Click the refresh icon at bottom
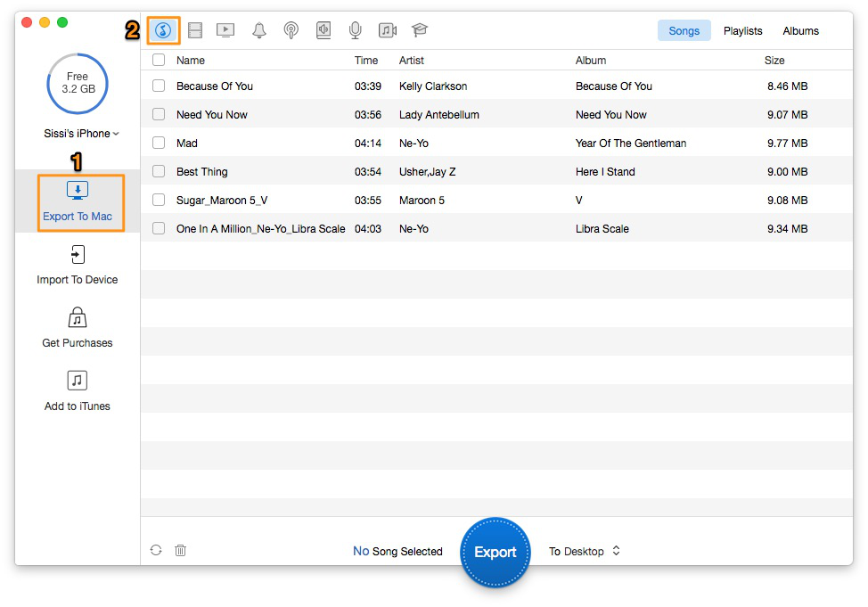The height and width of the screenshot is (607, 868). click(x=156, y=550)
